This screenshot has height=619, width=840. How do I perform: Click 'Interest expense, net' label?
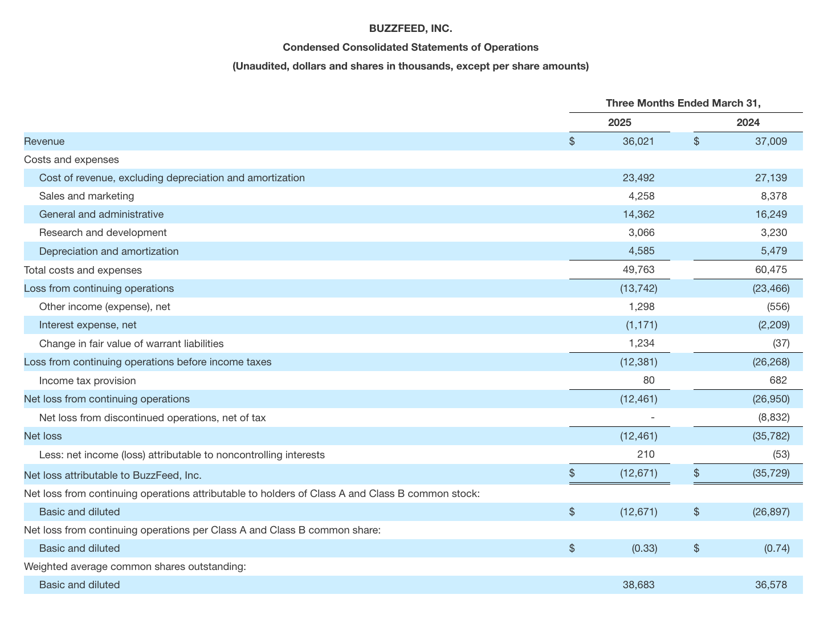click(88, 325)
